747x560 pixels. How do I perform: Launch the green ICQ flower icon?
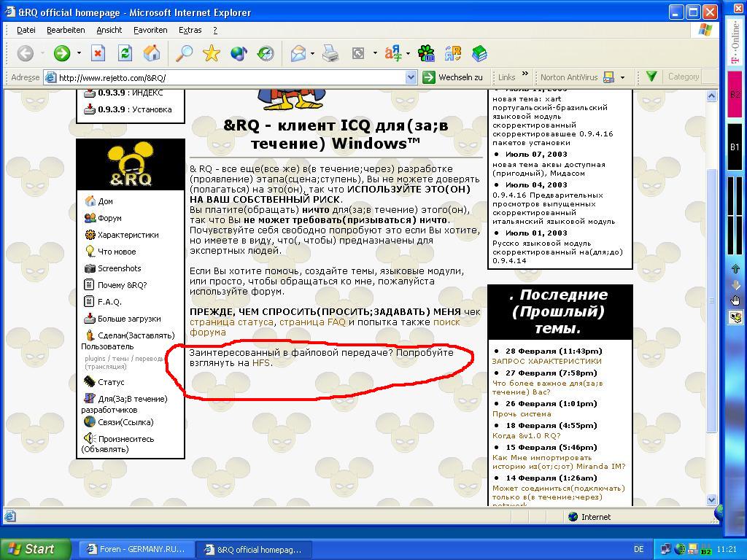coord(426,53)
